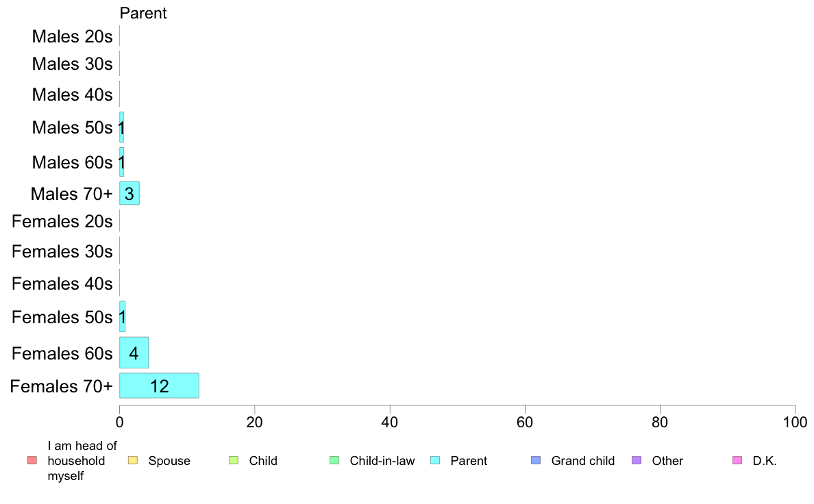Click the Parent chart title
The width and height of the screenshot is (814, 504).
143,13
